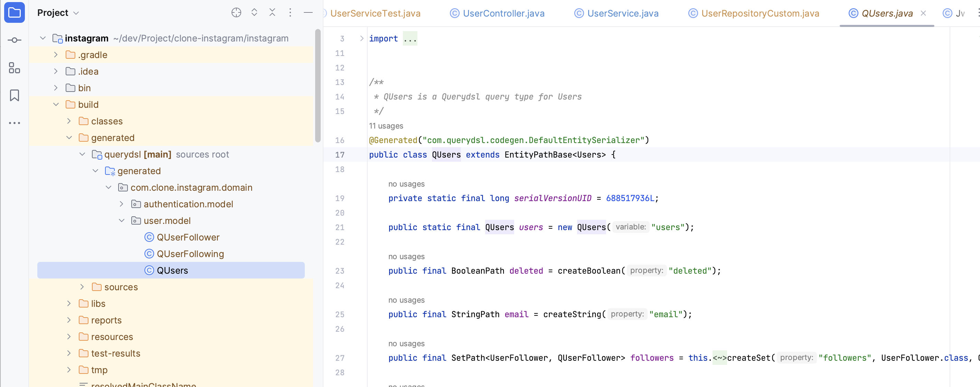Collapse the build folder
The image size is (980, 387).
(56, 104)
